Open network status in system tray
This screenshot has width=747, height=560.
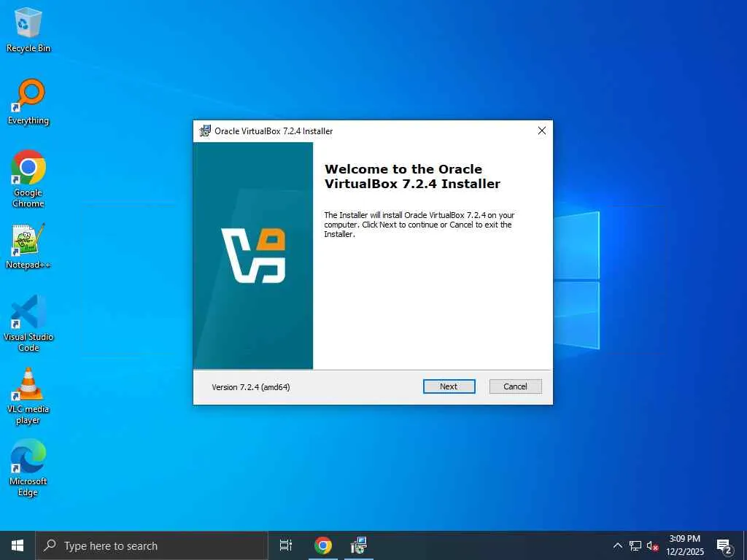click(x=635, y=545)
